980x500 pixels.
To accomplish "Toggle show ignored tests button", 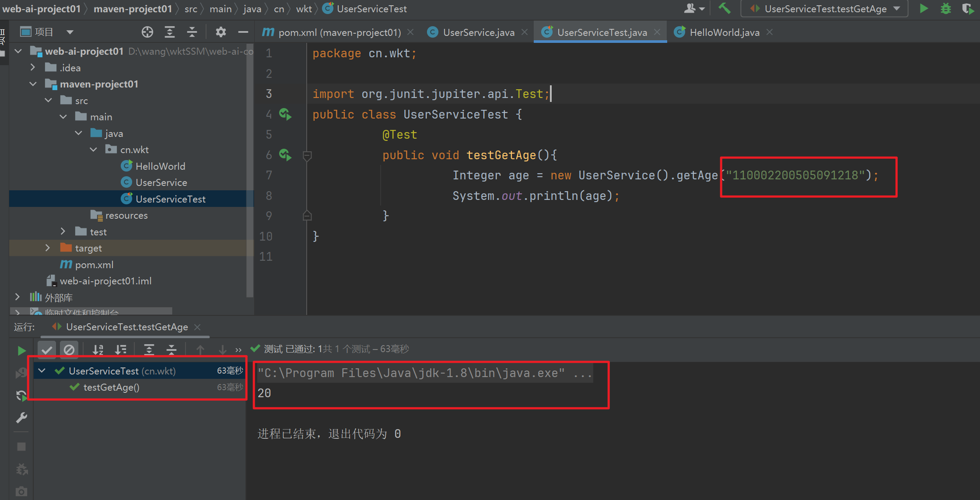I will click(x=69, y=350).
